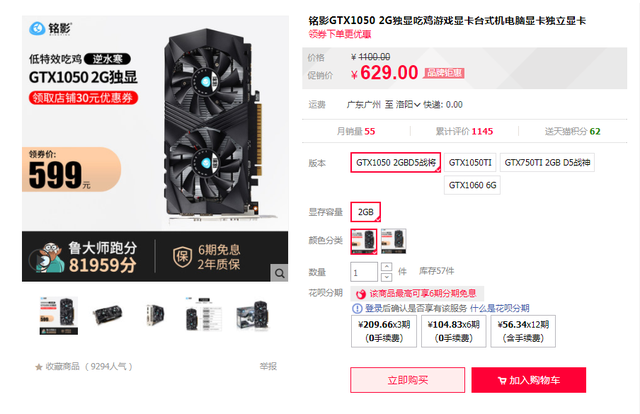Open the 累计评价 1145 reviews tab
Screen dimensions: 640x414
point(464,131)
